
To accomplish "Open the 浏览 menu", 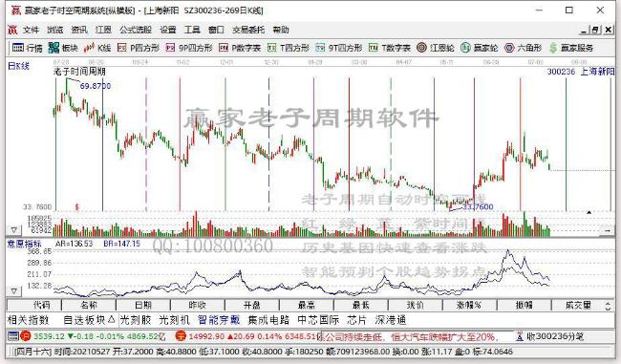I will click(55, 30).
